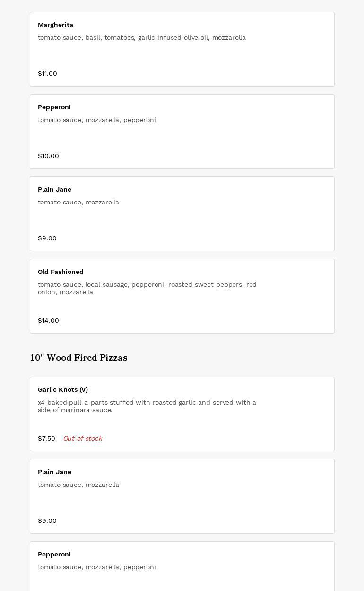
Task: Select the Old Fashioned pizza title
Action: click(x=61, y=272)
